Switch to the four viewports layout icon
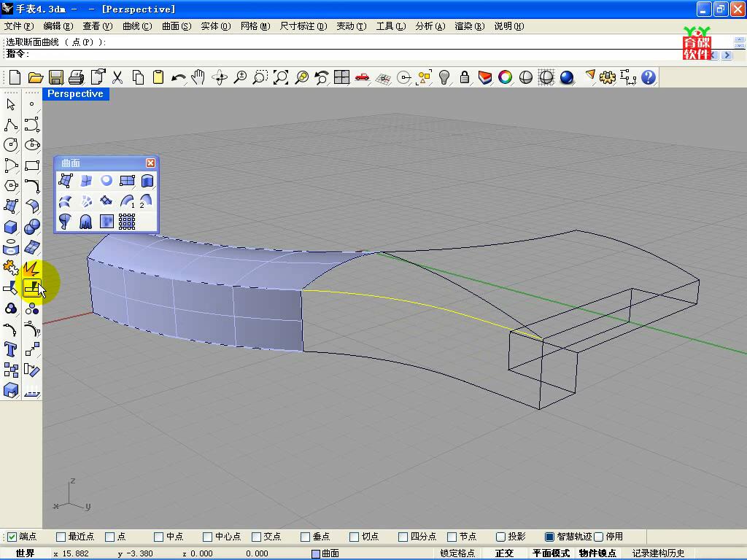This screenshot has height=560, width=747. coord(341,77)
